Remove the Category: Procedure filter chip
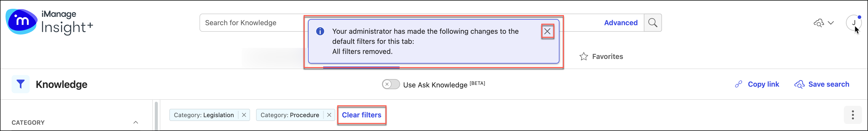 (329, 115)
